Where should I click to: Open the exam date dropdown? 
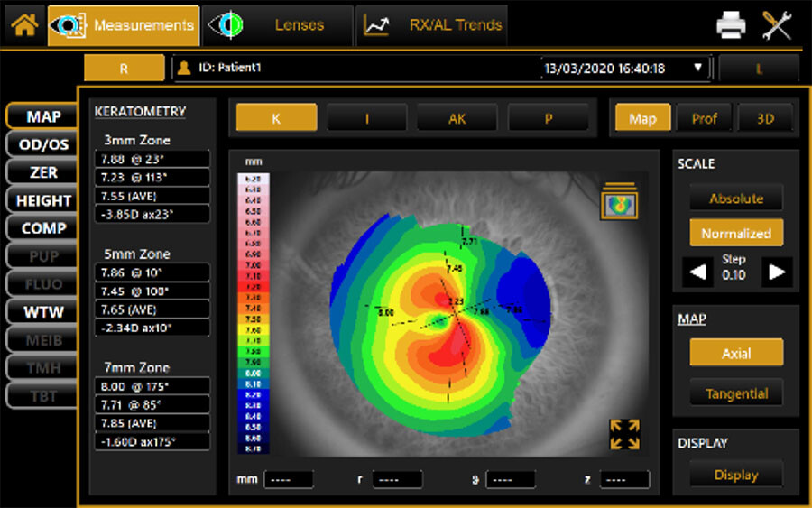(697, 68)
